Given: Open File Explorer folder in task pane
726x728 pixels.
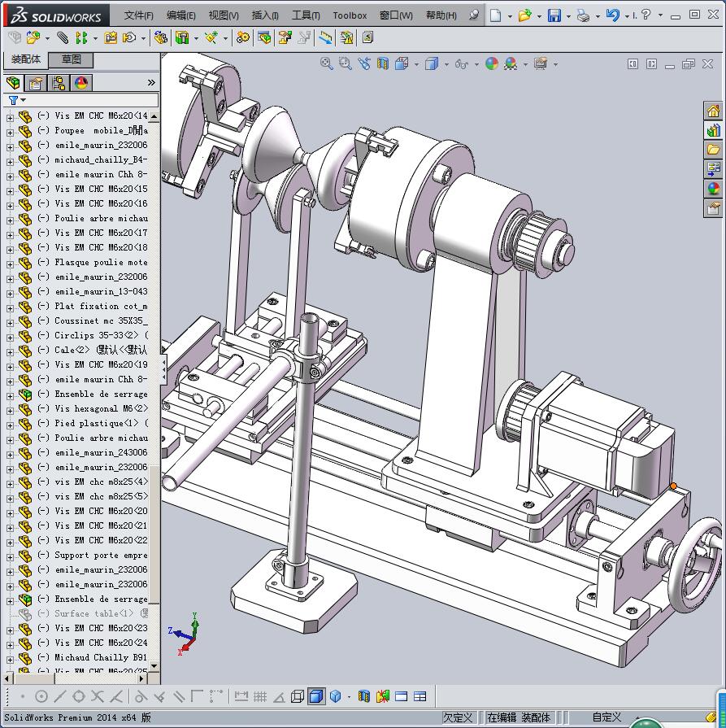Looking at the screenshot, I should click(x=713, y=150).
